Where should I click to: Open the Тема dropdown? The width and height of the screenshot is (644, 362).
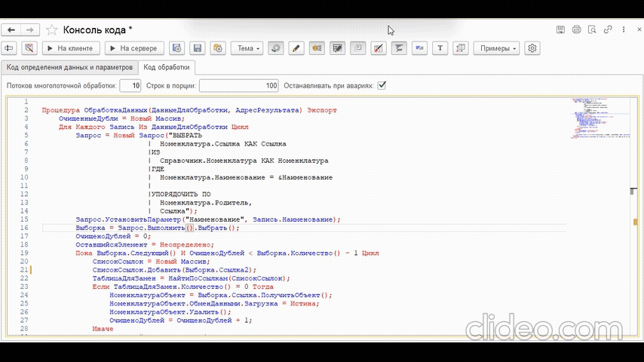[247, 48]
